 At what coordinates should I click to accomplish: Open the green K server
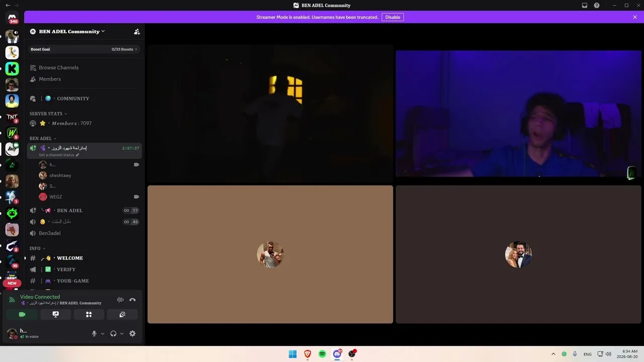[12, 68]
